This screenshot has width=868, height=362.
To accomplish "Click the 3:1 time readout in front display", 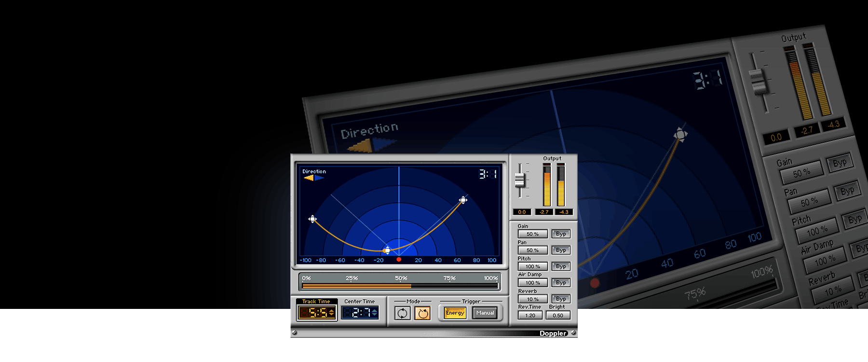I will (x=488, y=174).
